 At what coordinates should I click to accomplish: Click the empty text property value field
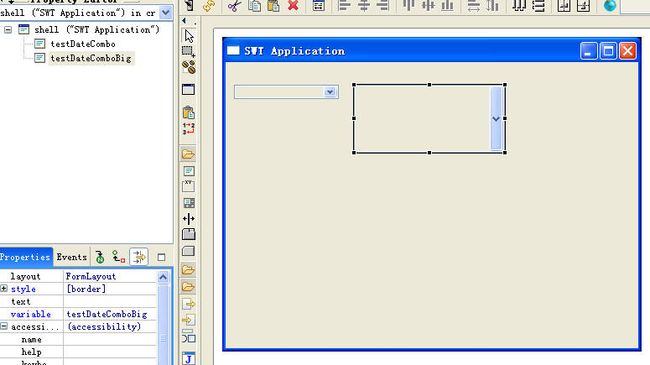pos(110,302)
